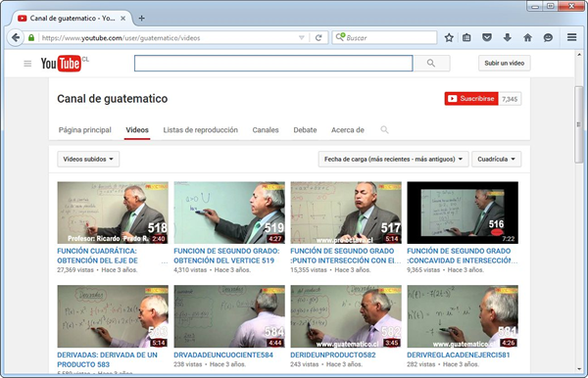Viewport: 588px width, 378px height.
Task: Subscribe with the Suscribirse button
Action: click(471, 99)
